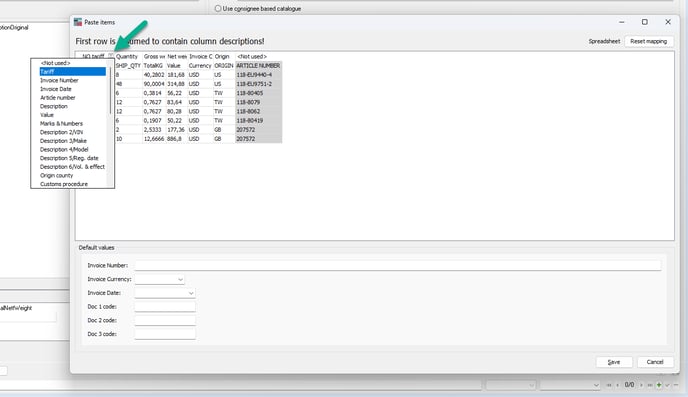688x397 pixels.
Task: Select Description in the dropdown list
Action: tap(72, 106)
